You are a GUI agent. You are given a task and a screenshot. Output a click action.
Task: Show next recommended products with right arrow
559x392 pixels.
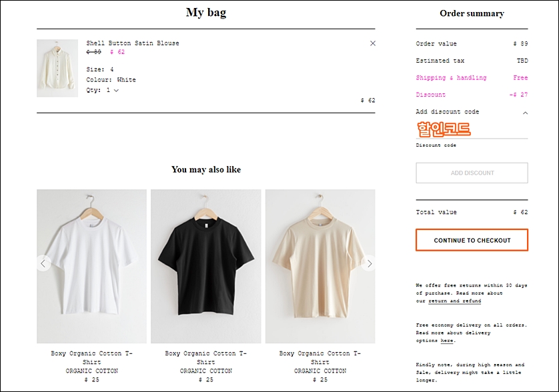pos(369,263)
